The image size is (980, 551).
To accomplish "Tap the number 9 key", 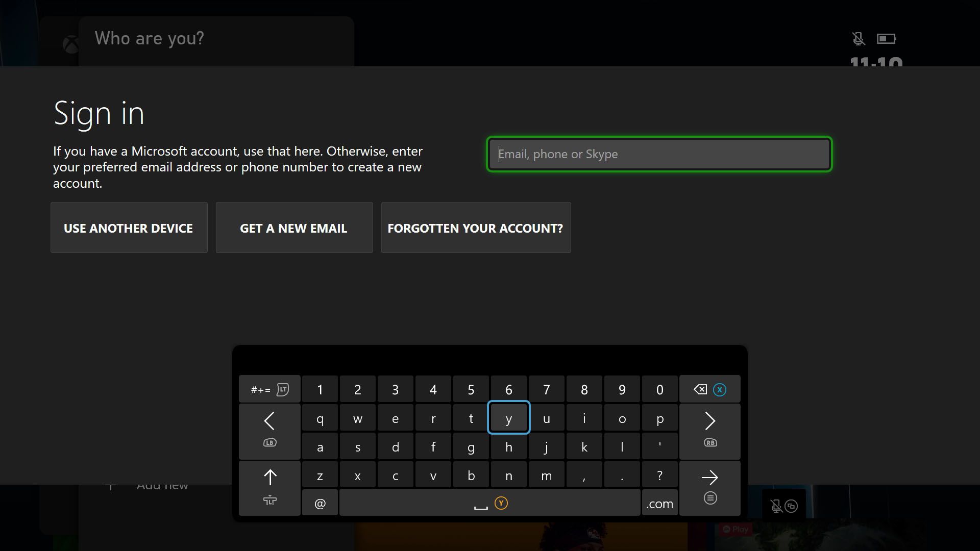I will (x=622, y=390).
